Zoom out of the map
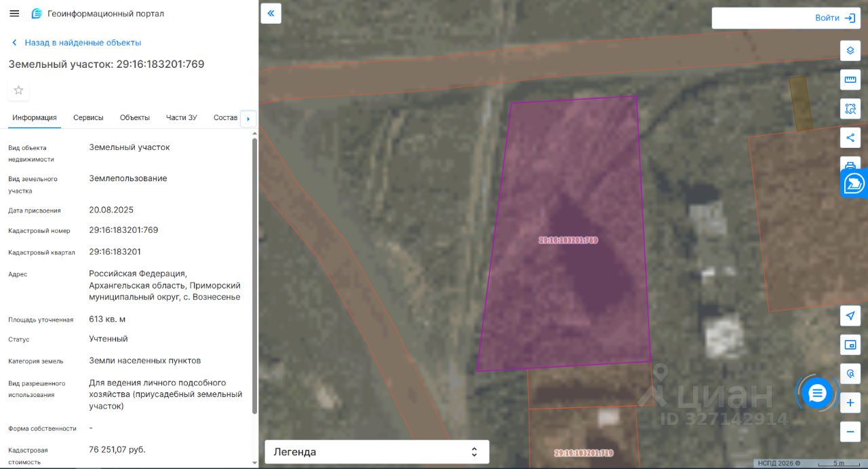The height and width of the screenshot is (469, 868). pyautogui.click(x=850, y=432)
